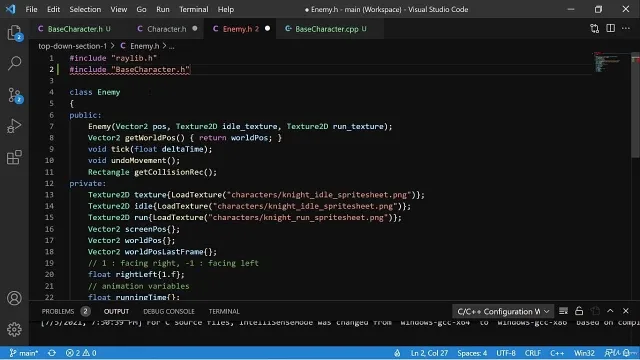Select the OUTPUT panel tab
The image size is (640, 360).
116,311
